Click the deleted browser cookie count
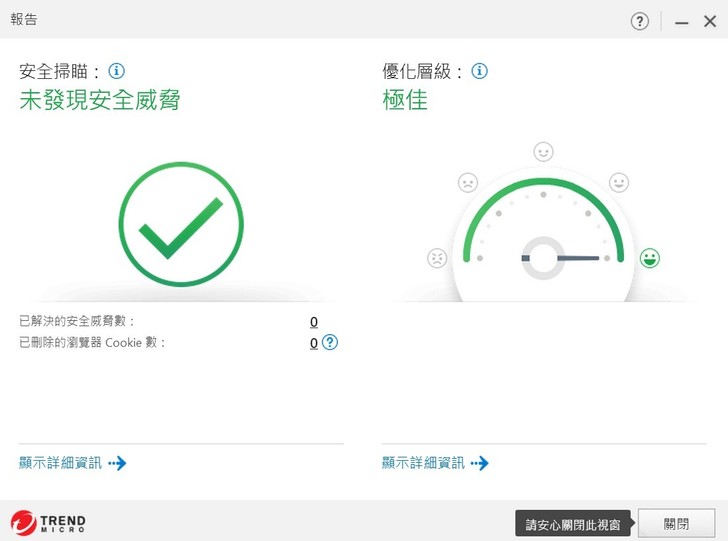This screenshot has width=728, height=541. click(314, 343)
